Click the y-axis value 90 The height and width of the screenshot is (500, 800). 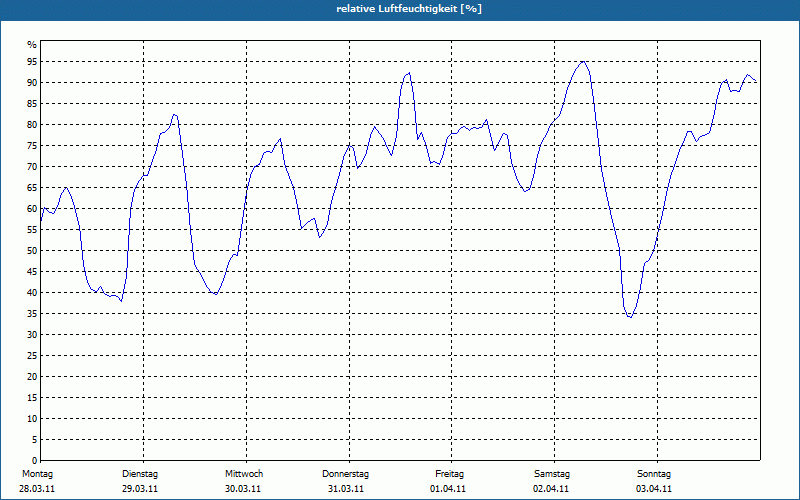coord(32,83)
